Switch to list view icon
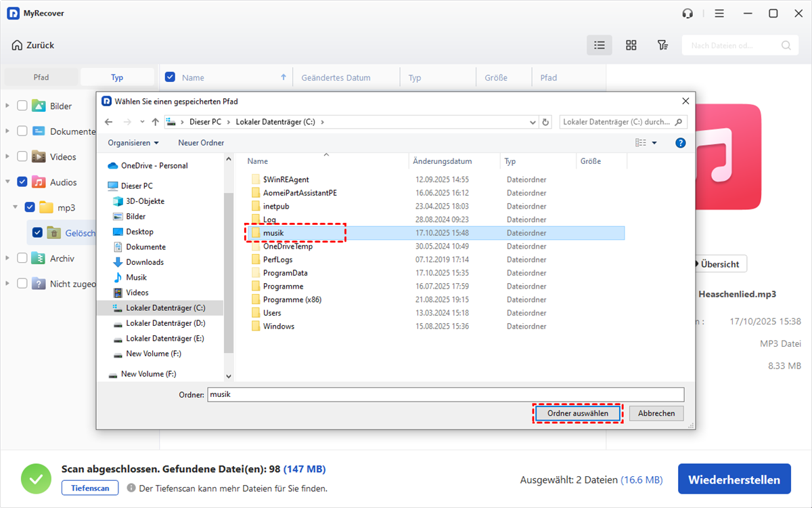This screenshot has height=508, width=812. 599,45
